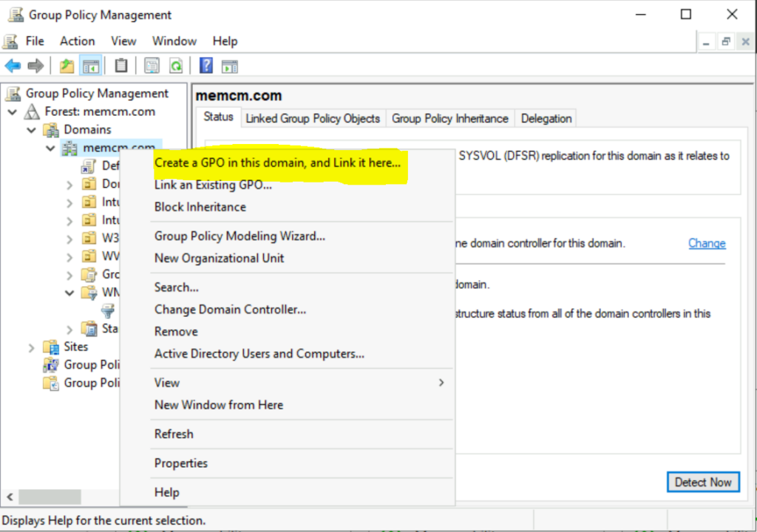
Task: Click the Forward arrow toolbar icon
Action: pyautogui.click(x=35, y=66)
